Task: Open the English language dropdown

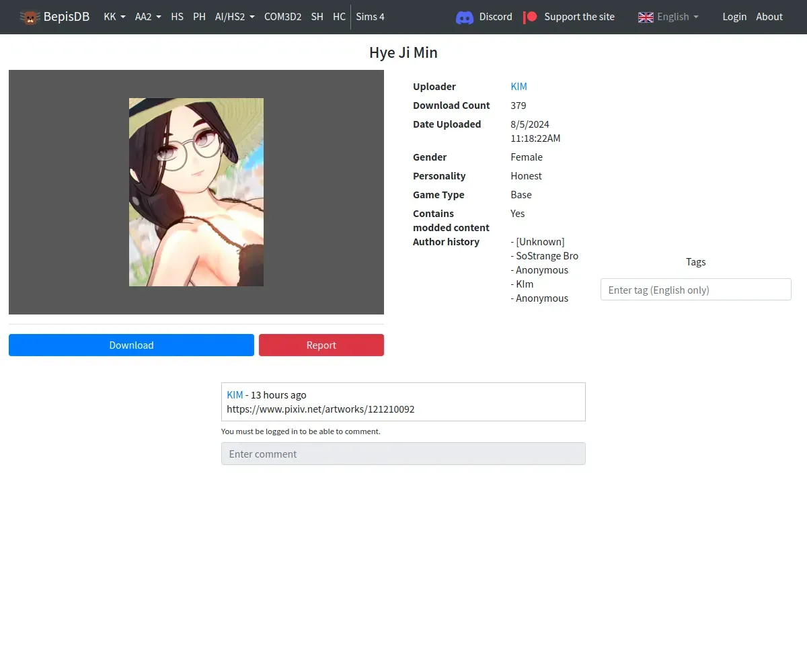Action: 677,17
